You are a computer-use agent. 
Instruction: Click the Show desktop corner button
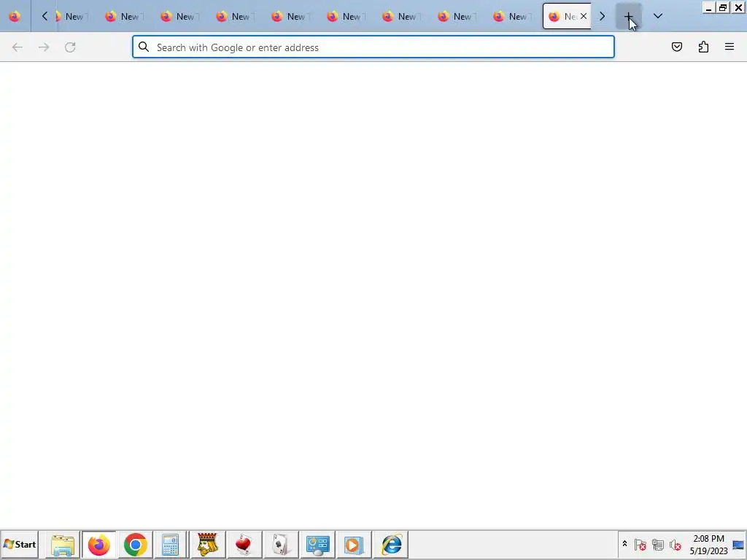739,545
